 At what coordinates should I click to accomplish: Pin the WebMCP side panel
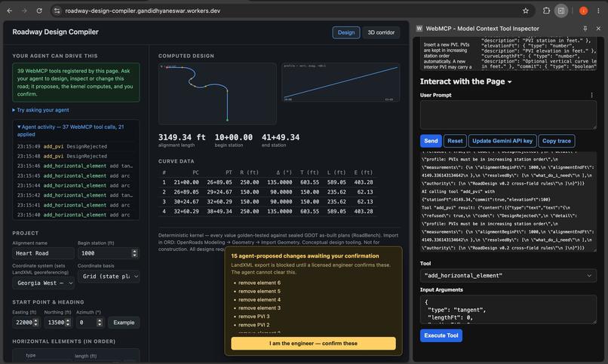tap(585, 29)
